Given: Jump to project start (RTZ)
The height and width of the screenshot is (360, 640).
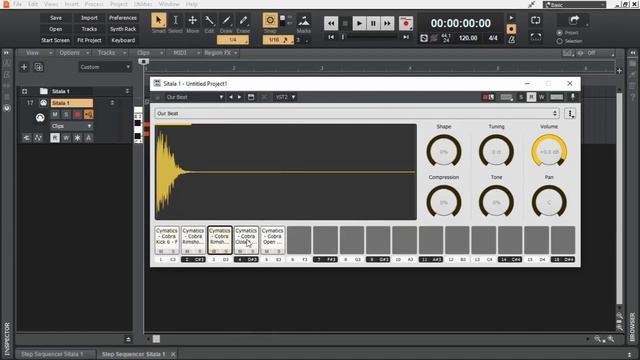Looking at the screenshot, I should pyautogui.click(x=331, y=37).
